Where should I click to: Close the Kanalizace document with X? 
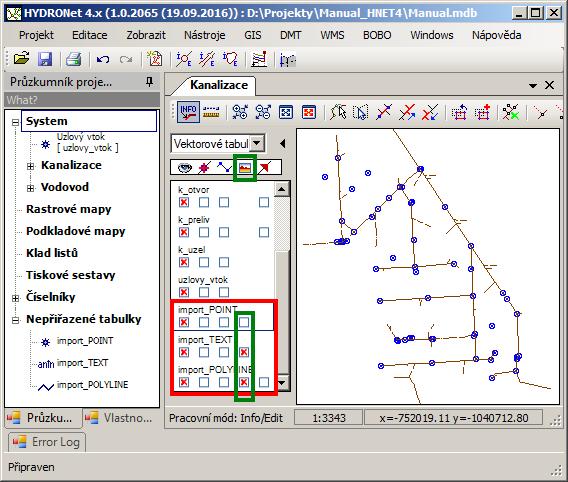(550, 85)
